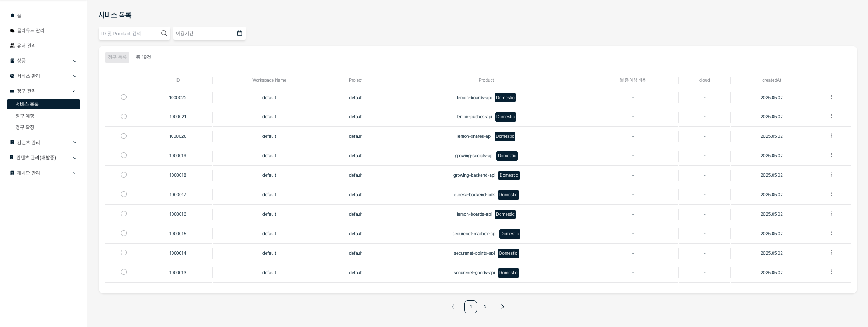
Task: Click the 청구 관리 card icon
Action: 12,91
